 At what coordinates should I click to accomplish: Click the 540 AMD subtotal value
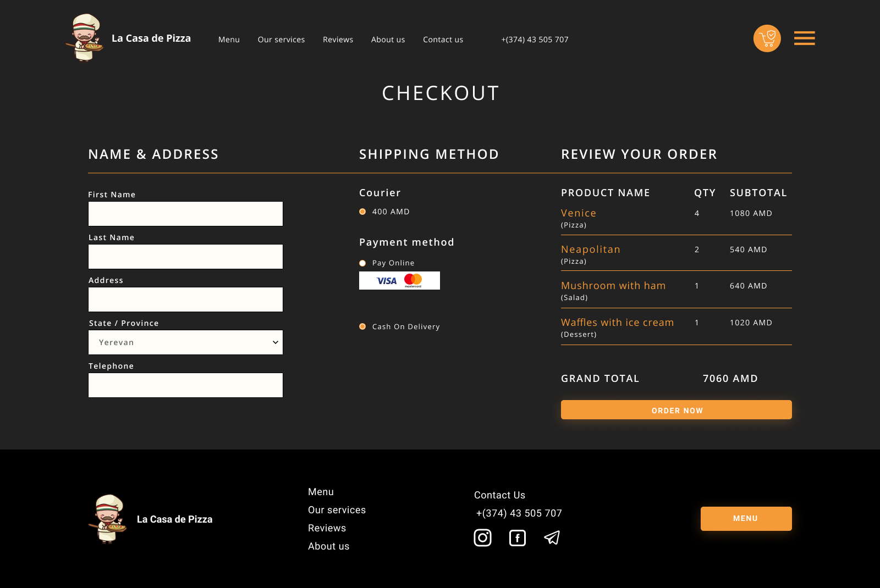point(748,249)
